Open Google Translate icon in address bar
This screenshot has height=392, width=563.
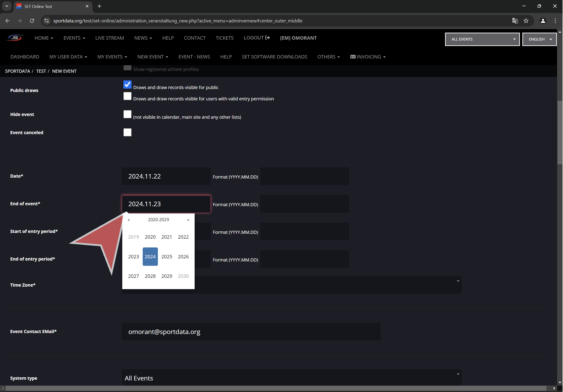point(515,21)
